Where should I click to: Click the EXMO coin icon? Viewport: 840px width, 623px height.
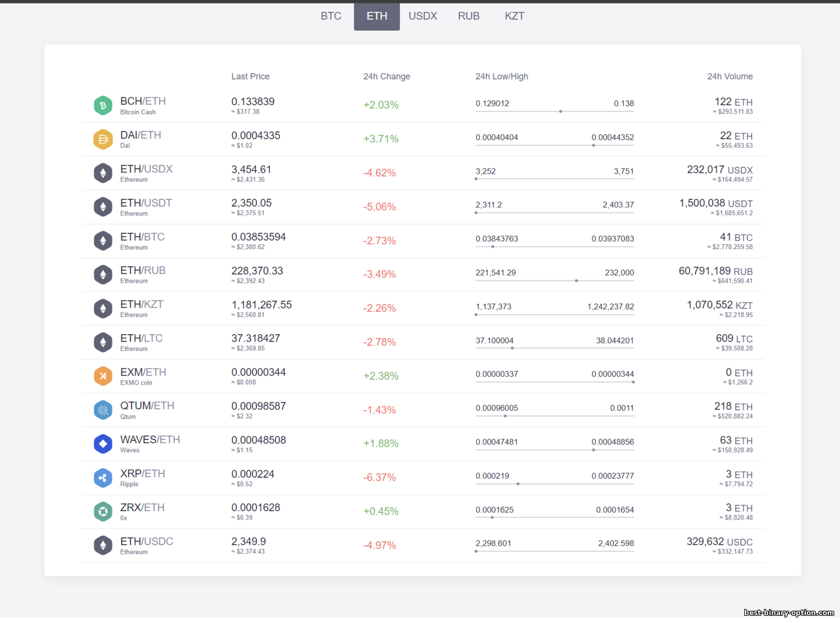click(103, 376)
